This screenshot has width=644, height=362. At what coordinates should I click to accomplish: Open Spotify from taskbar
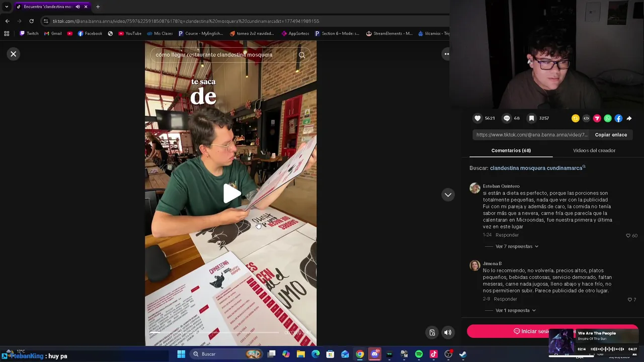419,354
